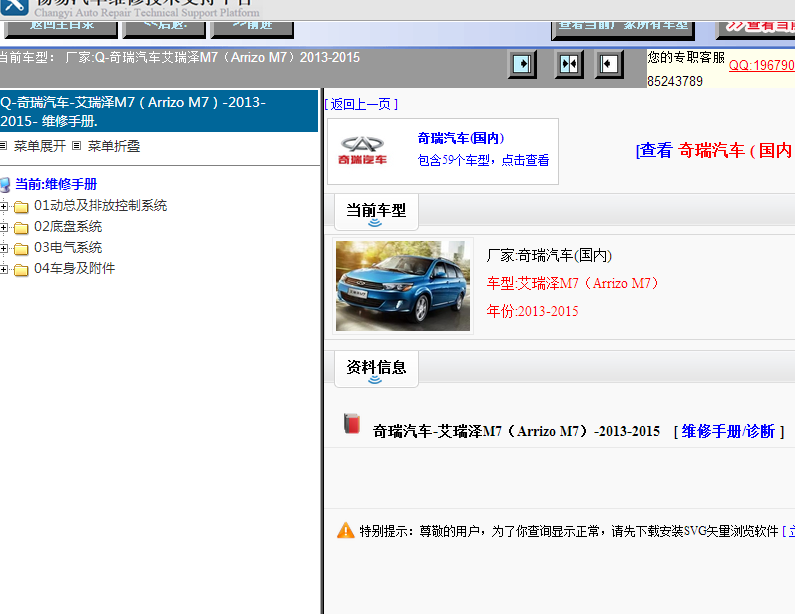Open 04车身及附件 tree item

point(75,268)
